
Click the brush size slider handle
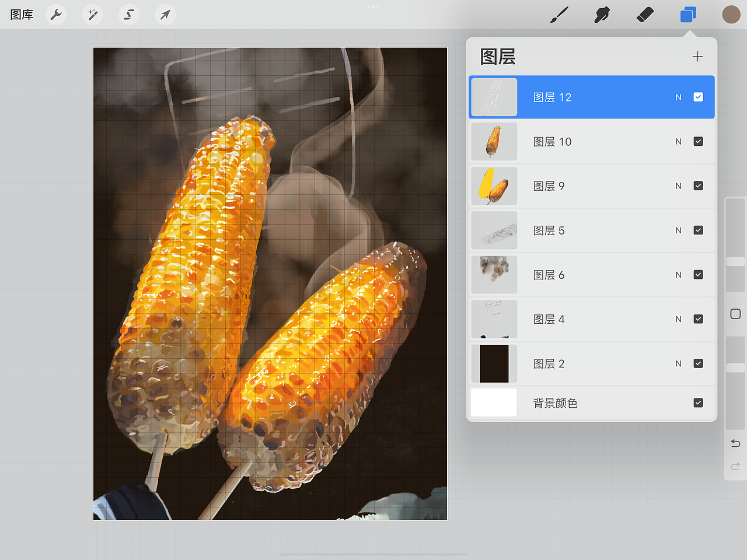[x=735, y=261]
